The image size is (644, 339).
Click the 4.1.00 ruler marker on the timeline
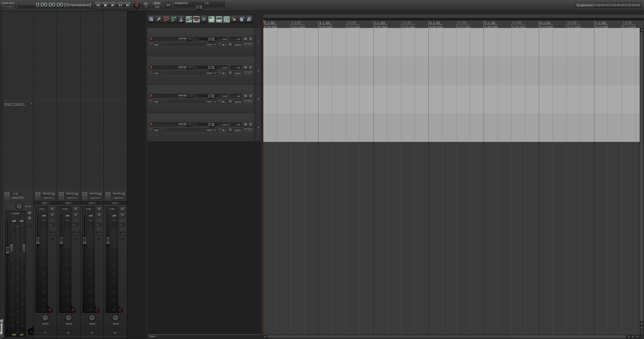[x=435, y=23]
